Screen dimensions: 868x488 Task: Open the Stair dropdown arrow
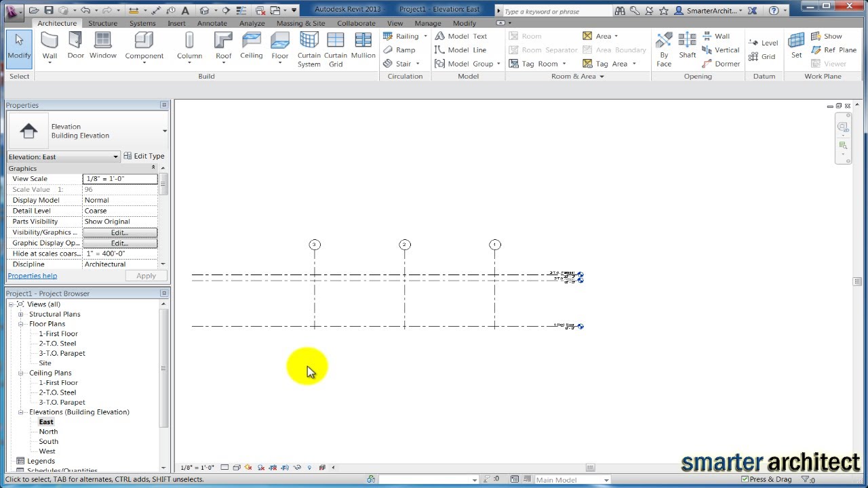(x=418, y=64)
